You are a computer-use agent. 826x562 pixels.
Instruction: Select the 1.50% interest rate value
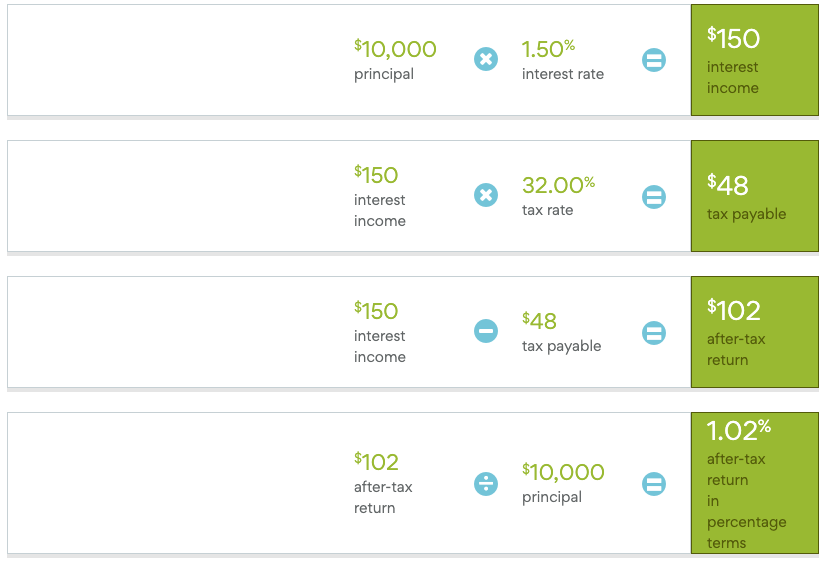click(549, 49)
